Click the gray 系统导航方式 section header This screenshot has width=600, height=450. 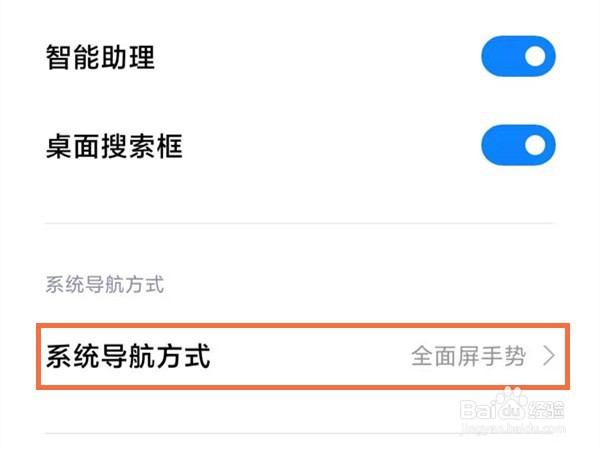(104, 285)
